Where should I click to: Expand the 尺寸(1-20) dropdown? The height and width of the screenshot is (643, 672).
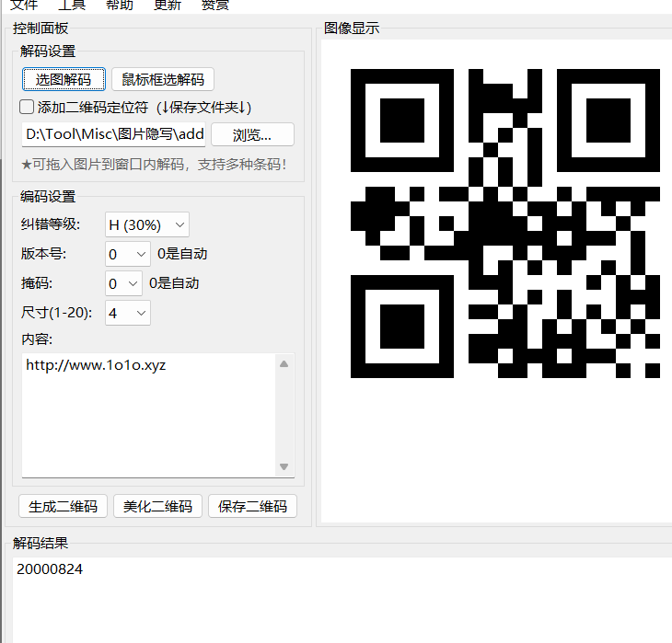(x=128, y=313)
